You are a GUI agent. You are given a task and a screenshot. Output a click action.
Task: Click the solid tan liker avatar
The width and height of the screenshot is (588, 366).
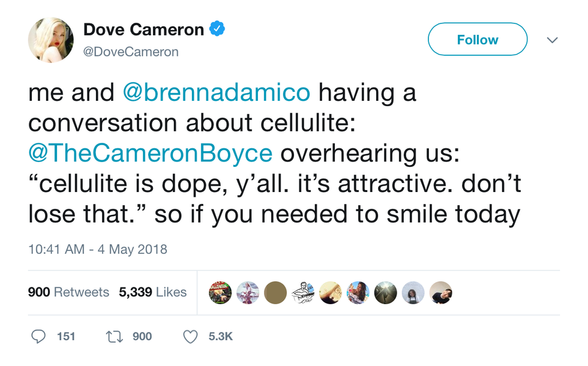(x=275, y=293)
